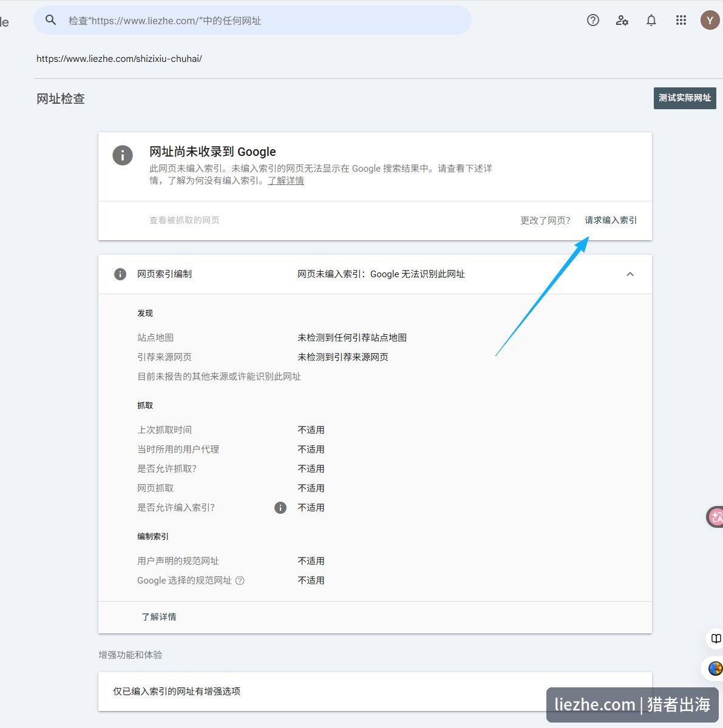Click the 网址尚未收录到 Google title
Image resolution: width=723 pixels, height=728 pixels.
(x=212, y=152)
